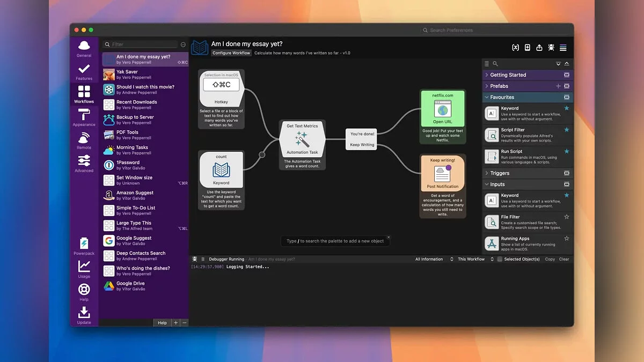The width and height of the screenshot is (644, 362).
Task: Collapse the Favourites section
Action: tap(487, 98)
